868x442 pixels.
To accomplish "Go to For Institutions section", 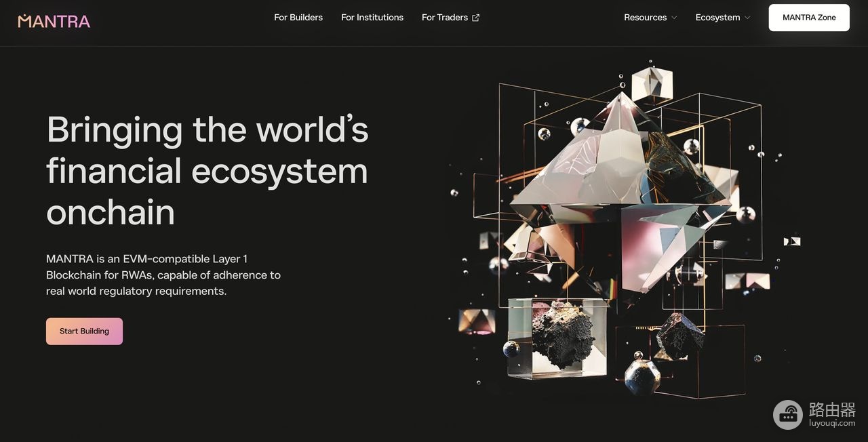I will click(372, 18).
